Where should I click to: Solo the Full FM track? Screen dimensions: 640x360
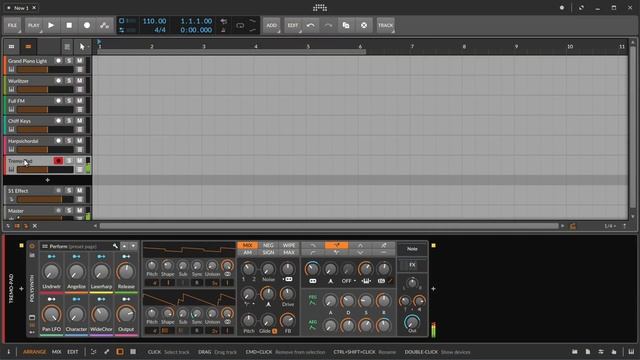pyautogui.click(x=69, y=101)
